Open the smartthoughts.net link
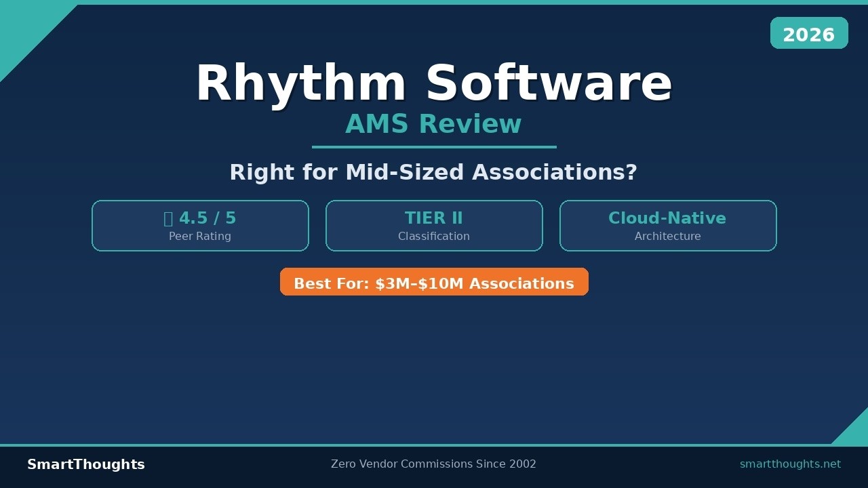 point(790,464)
